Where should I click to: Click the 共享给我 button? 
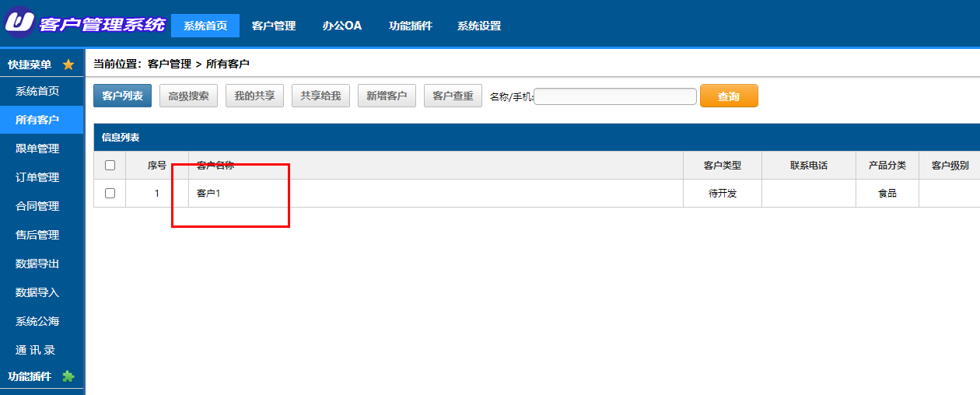point(320,96)
